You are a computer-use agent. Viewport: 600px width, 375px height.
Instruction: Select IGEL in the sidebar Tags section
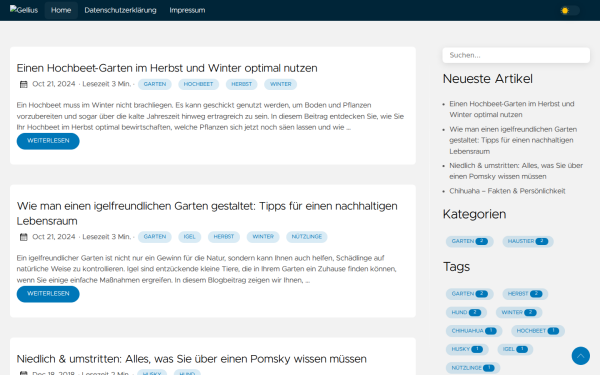[515, 349]
